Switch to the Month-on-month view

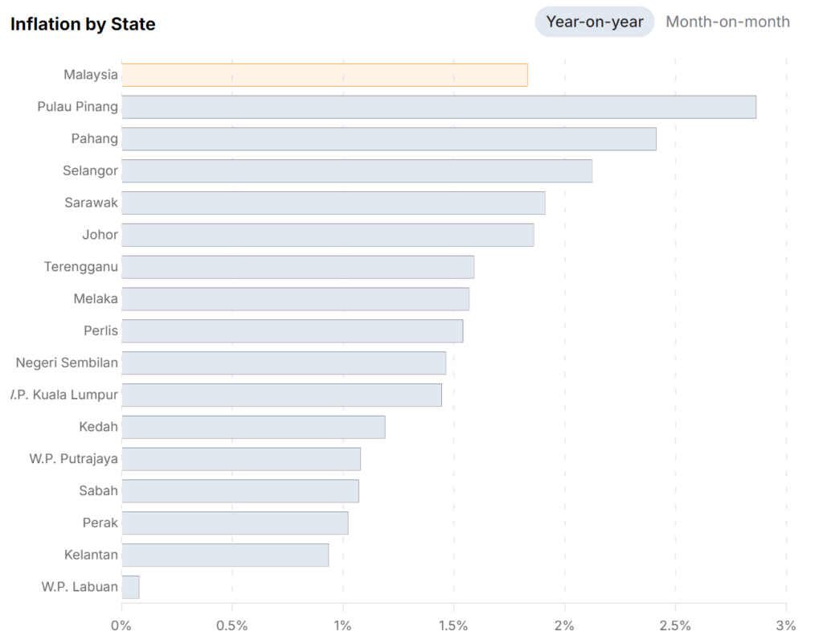pyautogui.click(x=727, y=22)
